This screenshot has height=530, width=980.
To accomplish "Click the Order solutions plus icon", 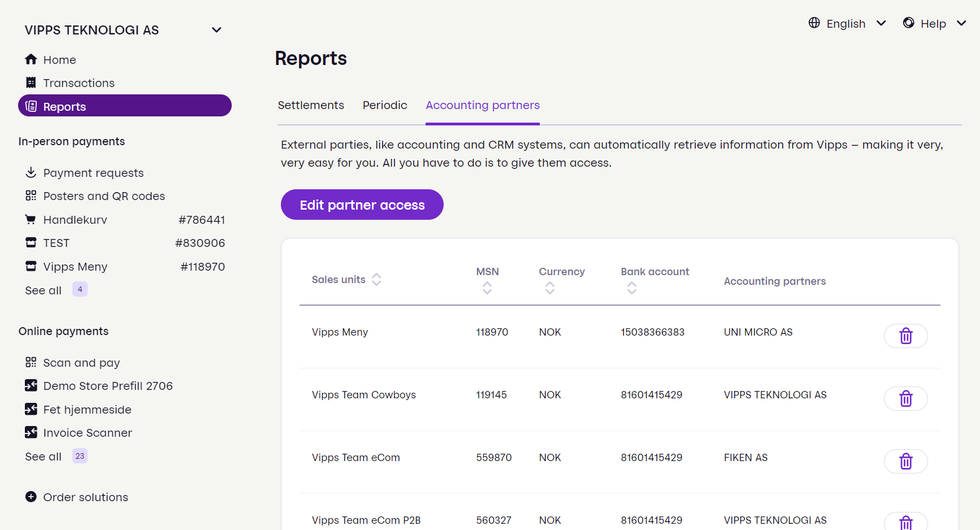I will point(31,497).
